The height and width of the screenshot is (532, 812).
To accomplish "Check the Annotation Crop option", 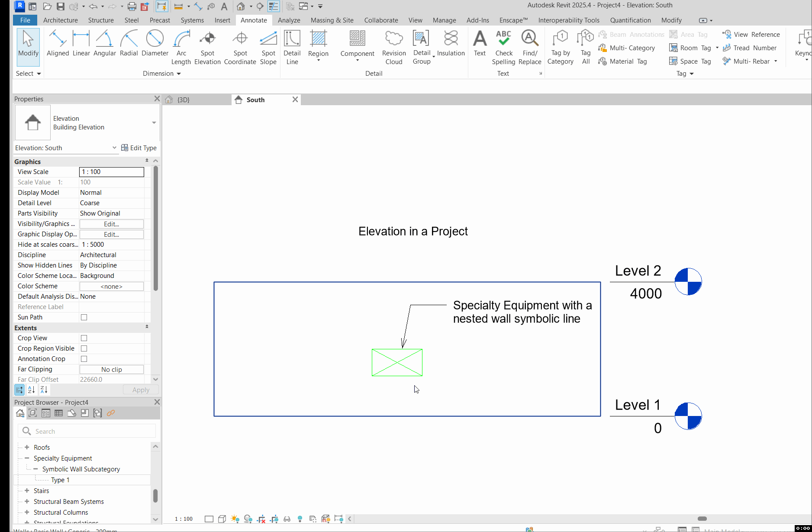I will click(x=84, y=358).
